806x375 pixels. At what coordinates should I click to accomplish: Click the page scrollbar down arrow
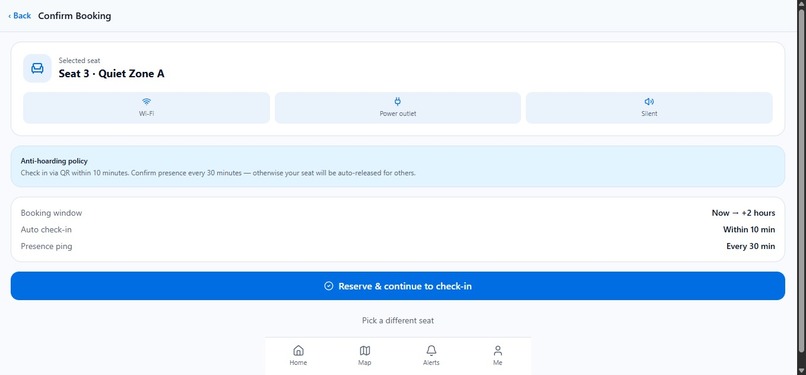[x=801, y=371]
